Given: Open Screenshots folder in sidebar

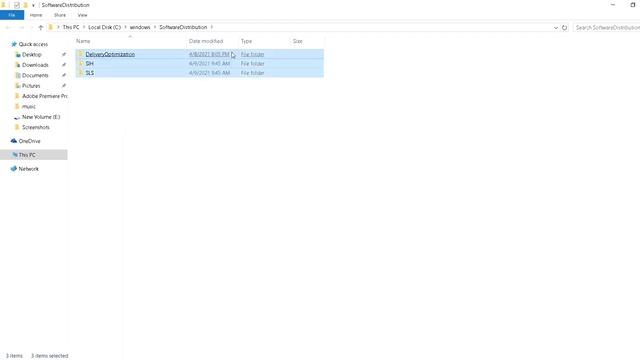Looking at the screenshot, I should [36, 127].
